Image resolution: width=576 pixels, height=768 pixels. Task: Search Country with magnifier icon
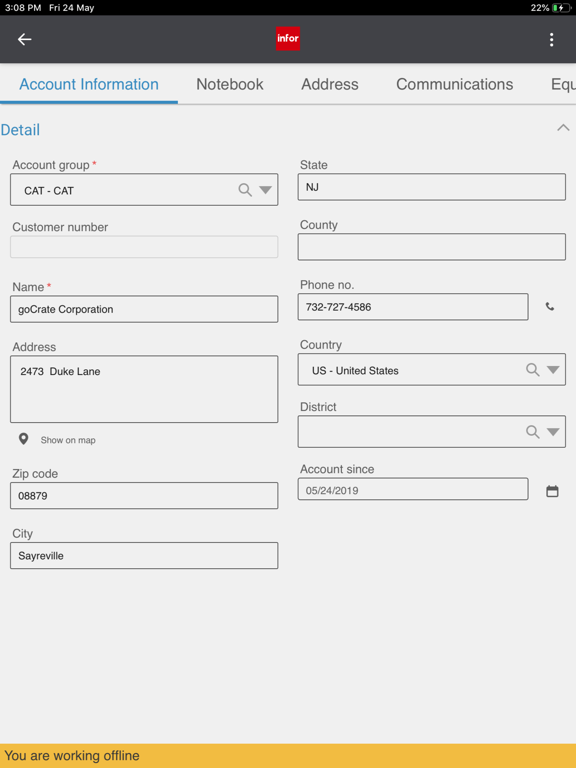coord(532,369)
